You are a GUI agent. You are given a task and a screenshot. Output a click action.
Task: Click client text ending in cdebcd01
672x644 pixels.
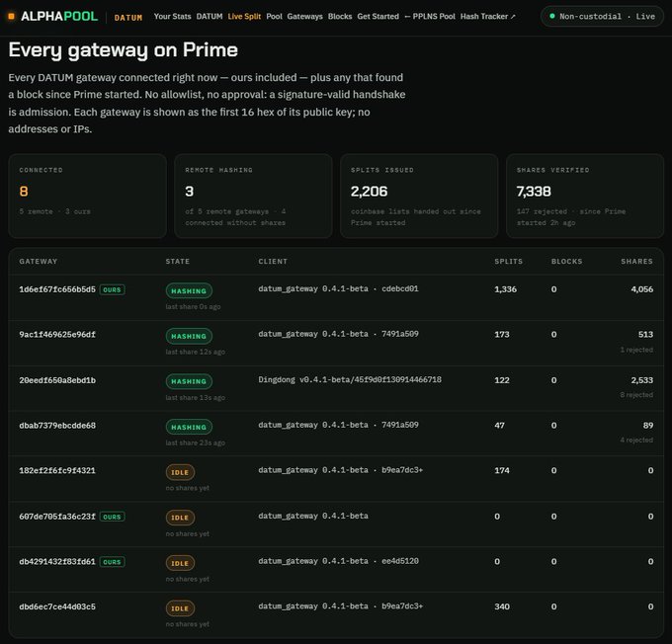coord(338,288)
